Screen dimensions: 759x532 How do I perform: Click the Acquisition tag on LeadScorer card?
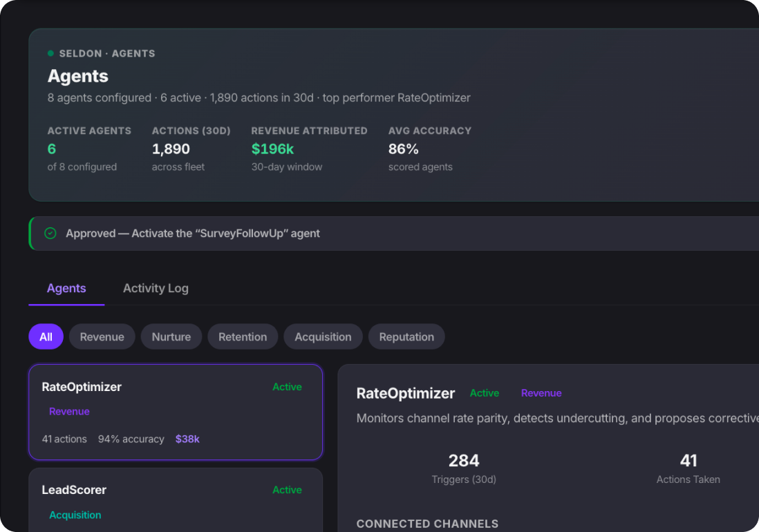[75, 515]
